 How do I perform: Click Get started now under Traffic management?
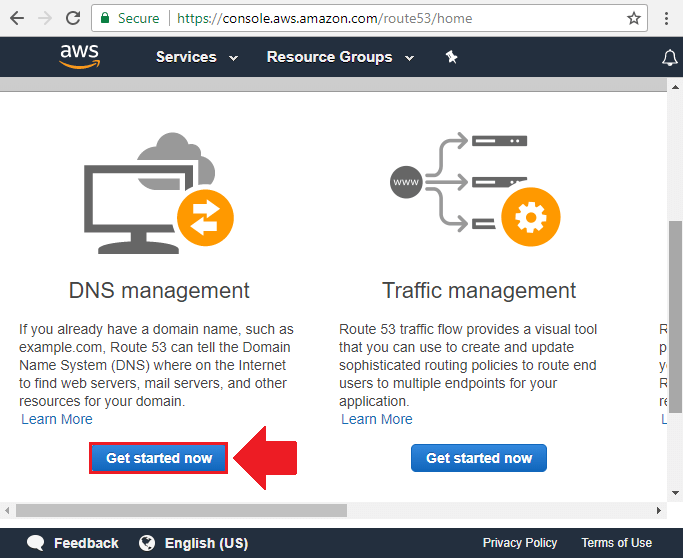pos(479,458)
